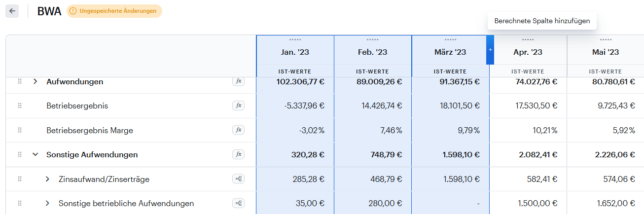The width and height of the screenshot is (644, 214).
Task: Open formula icon for Betriebsergebnis Marge row
Action: [239, 130]
